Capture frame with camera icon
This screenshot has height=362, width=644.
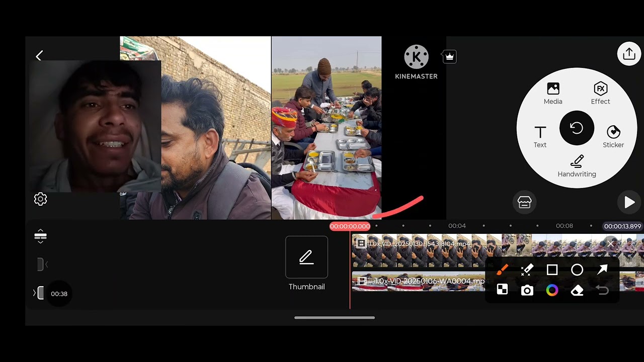tap(527, 290)
